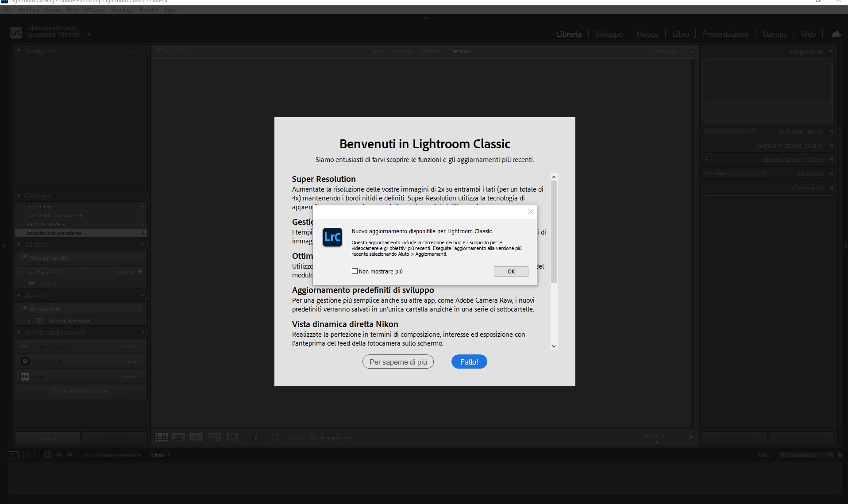Click the cloud sync status icon
This screenshot has height=504, width=848.
836,34
